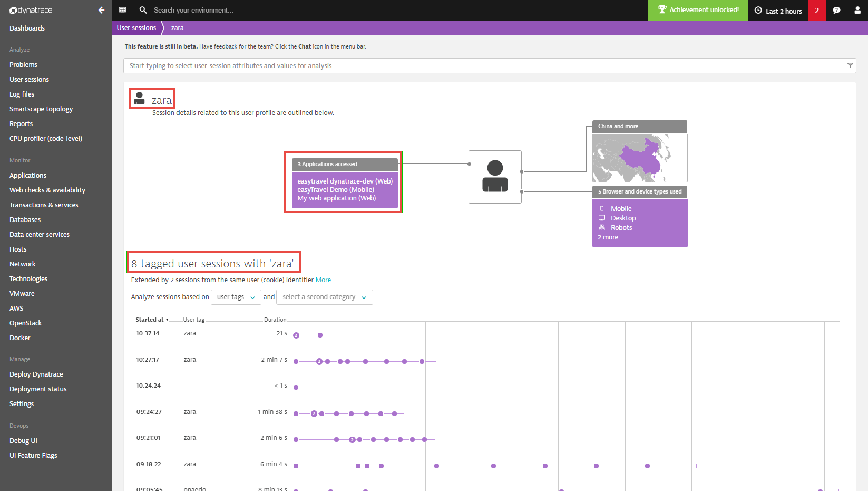
Task: Open Transactions & services
Action: tap(44, 205)
